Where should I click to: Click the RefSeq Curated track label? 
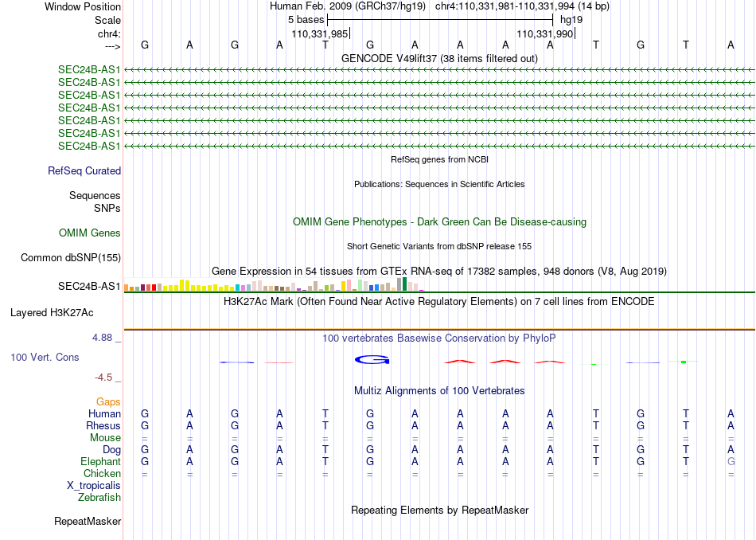(84, 170)
